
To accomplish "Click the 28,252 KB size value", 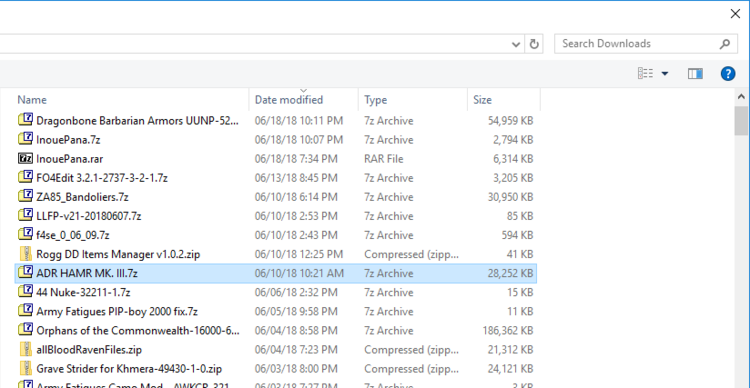I will (510, 274).
